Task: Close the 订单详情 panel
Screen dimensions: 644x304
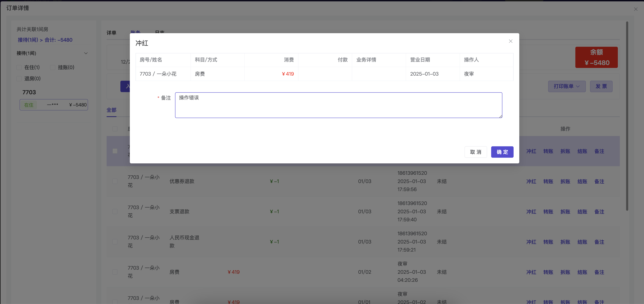Action: tap(636, 9)
